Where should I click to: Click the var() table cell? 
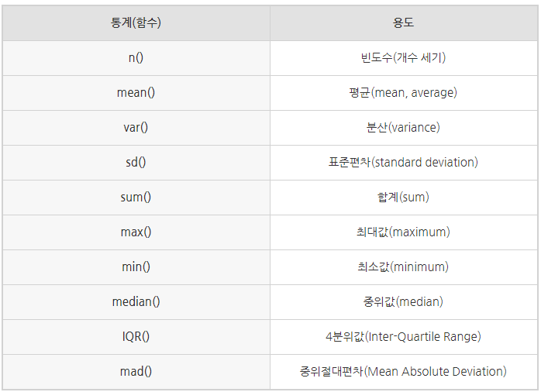point(136,128)
